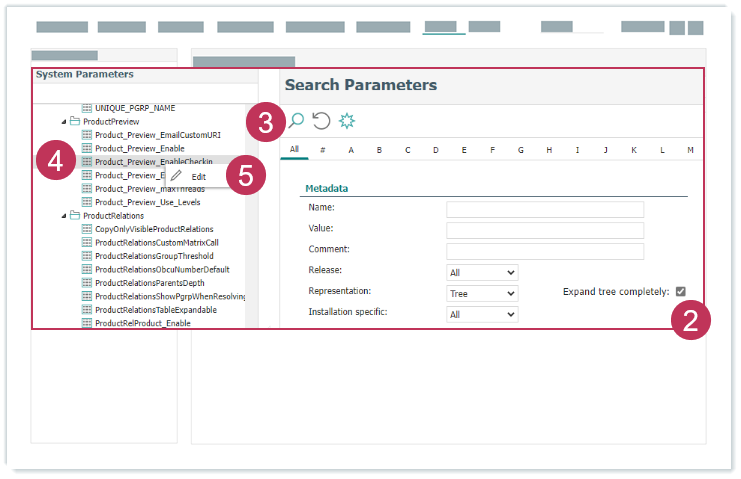
Task: Open the Release dropdown
Action: point(482,272)
